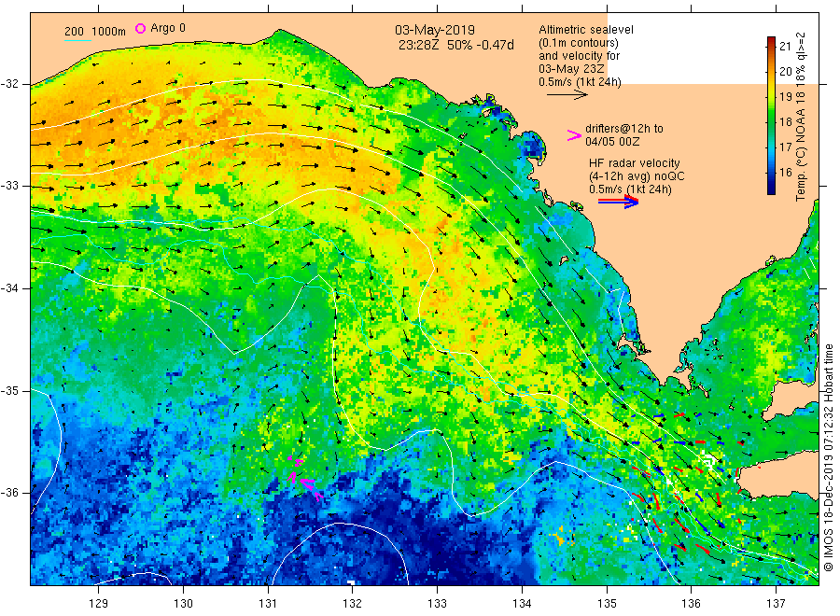
Task: Click the Argo 0 label text
Action: (168, 28)
